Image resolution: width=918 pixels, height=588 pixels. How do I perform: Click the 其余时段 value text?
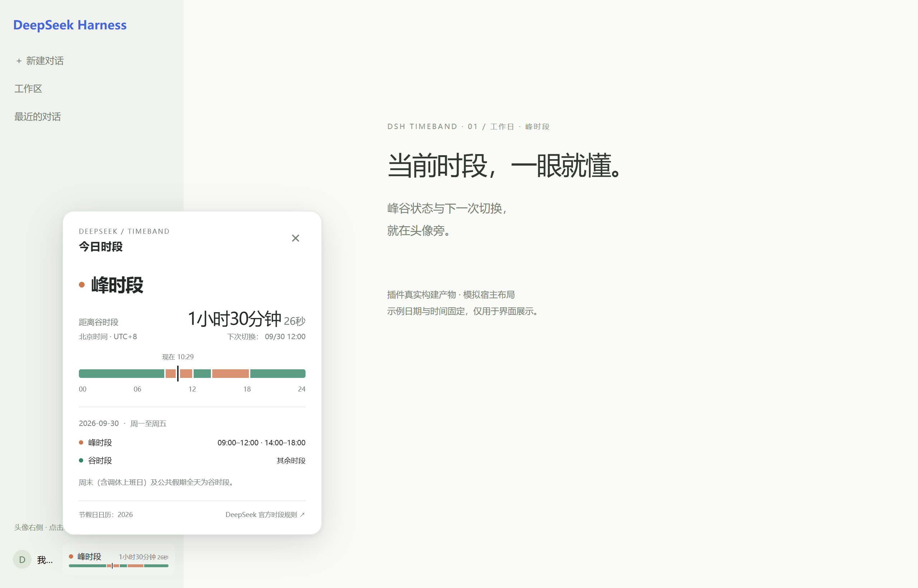click(x=291, y=460)
